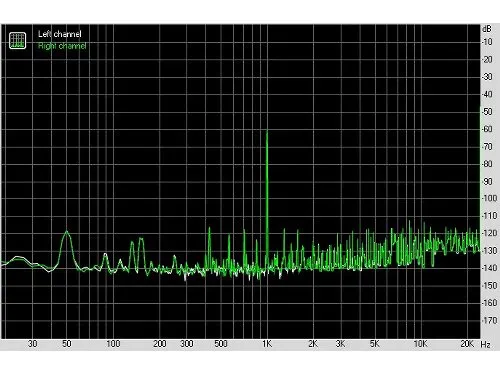Click the 30 frequency axis label
500x375 pixels.
click(x=32, y=344)
